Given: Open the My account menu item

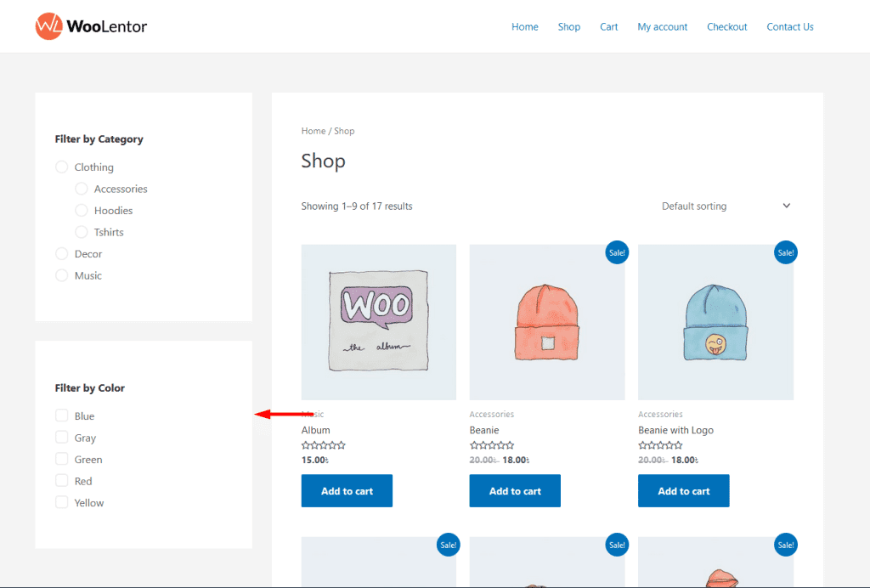Looking at the screenshot, I should pyautogui.click(x=662, y=27).
